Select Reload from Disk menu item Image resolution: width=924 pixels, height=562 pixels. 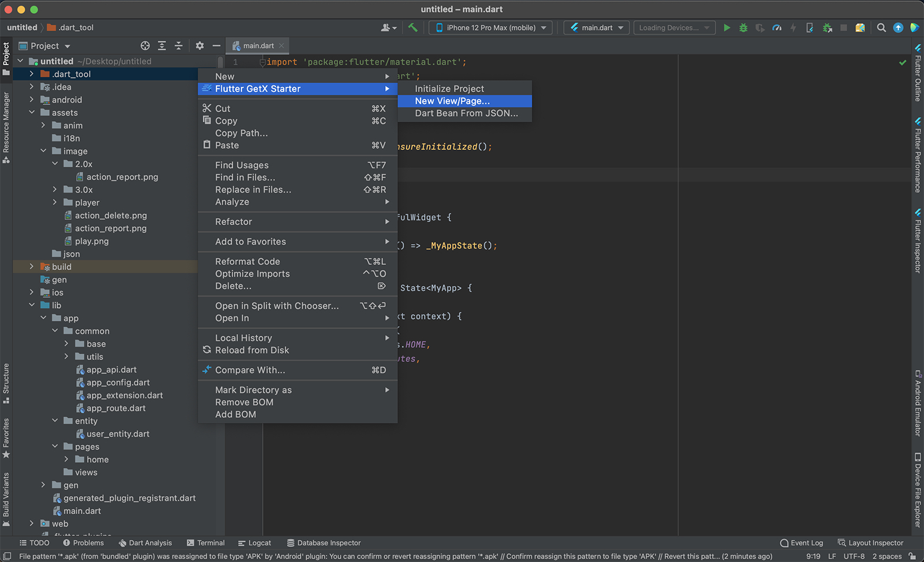297,350
